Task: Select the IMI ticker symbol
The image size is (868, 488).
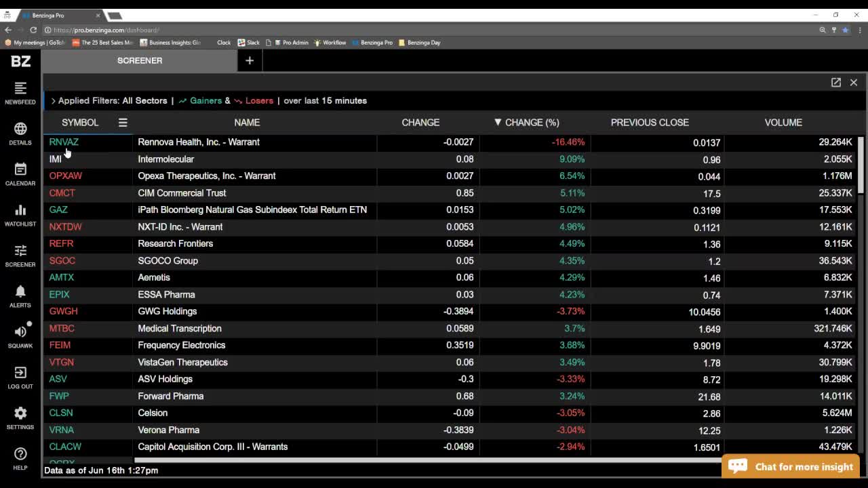Action: pyautogui.click(x=56, y=159)
